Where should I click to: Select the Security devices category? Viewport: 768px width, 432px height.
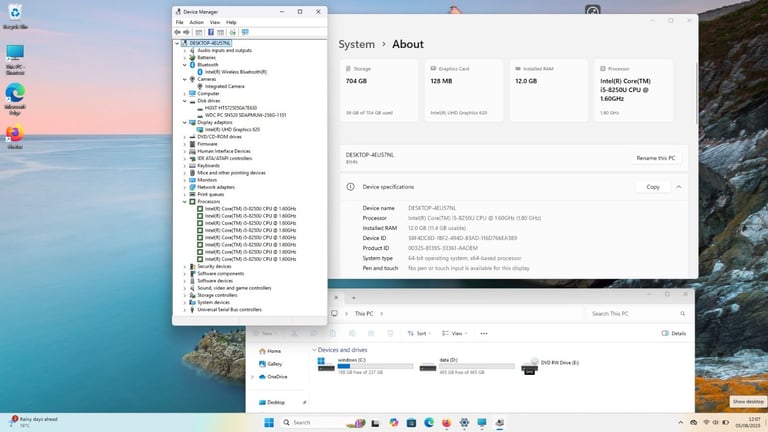pos(214,266)
